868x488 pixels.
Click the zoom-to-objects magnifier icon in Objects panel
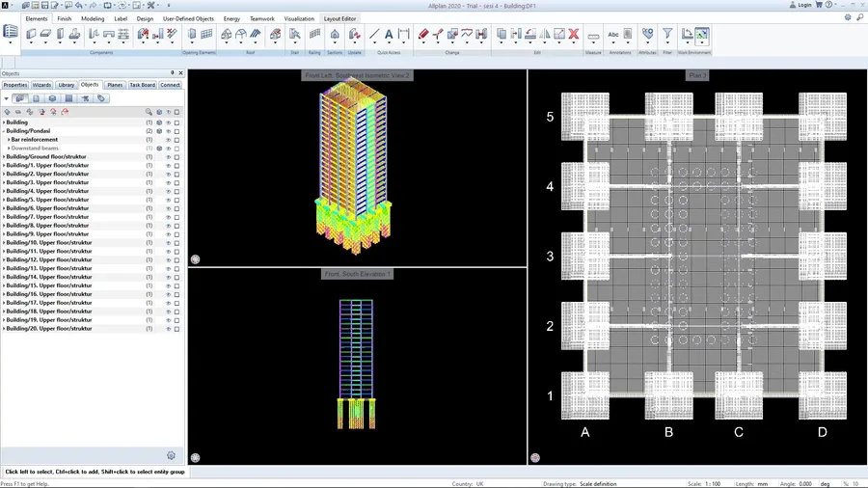click(149, 112)
